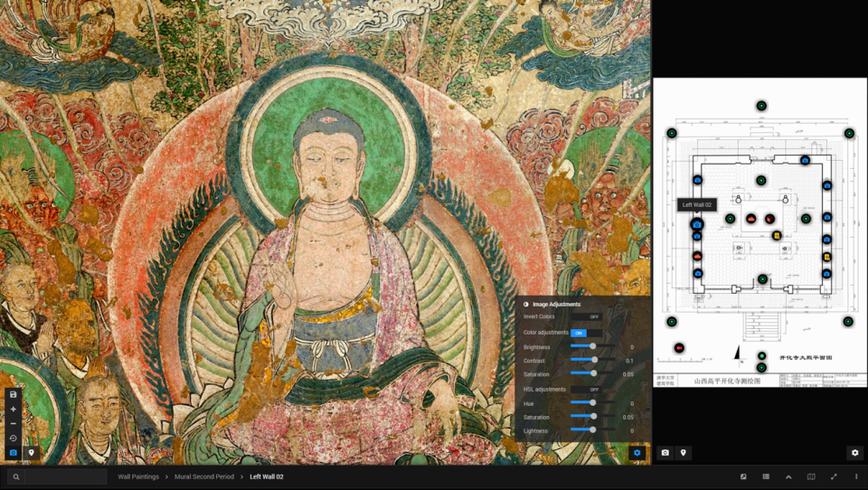868x490 pixels.
Task: Turn off Color adjustments switch
Action: [x=586, y=333]
